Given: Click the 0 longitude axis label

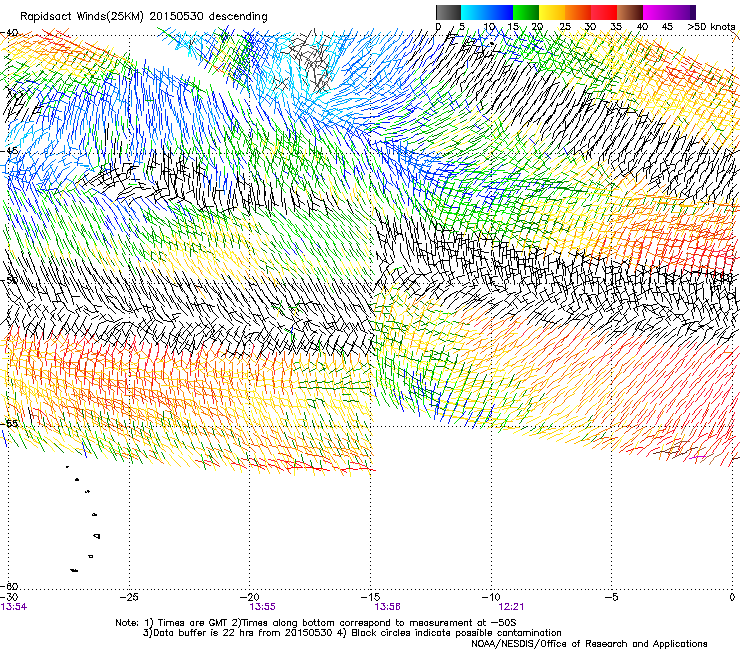Looking at the screenshot, I should (732, 597).
